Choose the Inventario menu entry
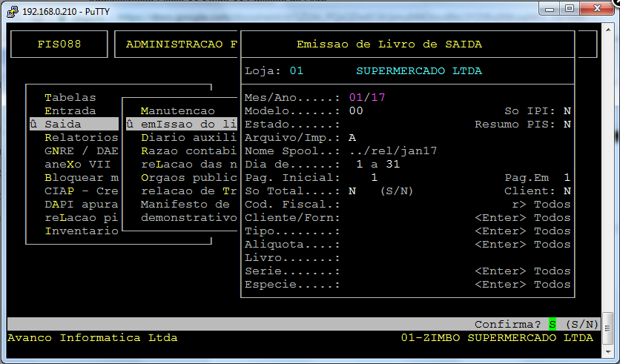The width and height of the screenshot is (620, 364). 81,231
